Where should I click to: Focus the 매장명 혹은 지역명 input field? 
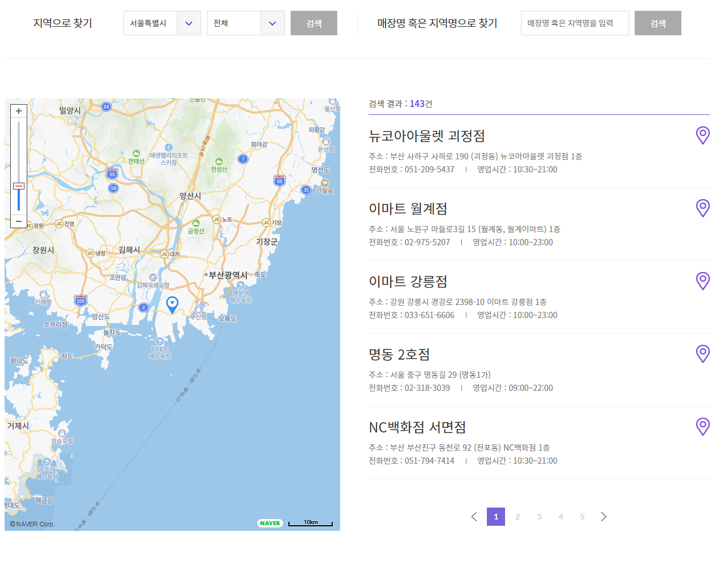(575, 23)
